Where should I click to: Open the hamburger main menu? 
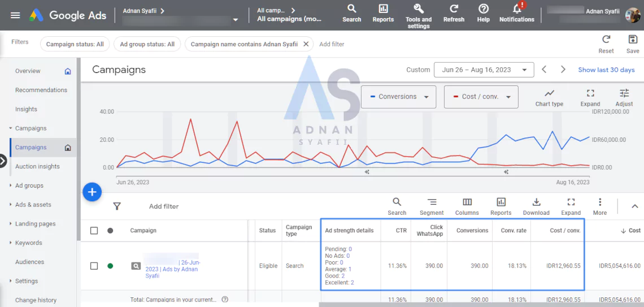(x=15, y=15)
